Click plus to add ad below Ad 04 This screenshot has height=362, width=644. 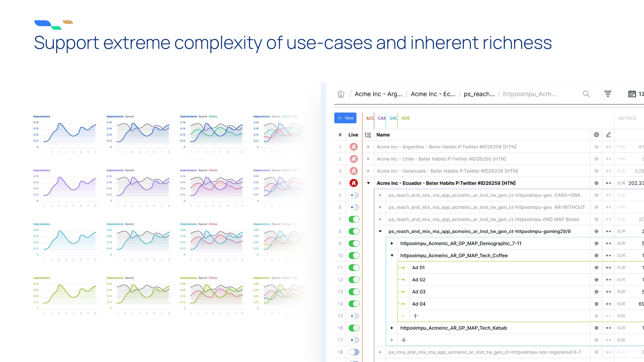(415, 316)
